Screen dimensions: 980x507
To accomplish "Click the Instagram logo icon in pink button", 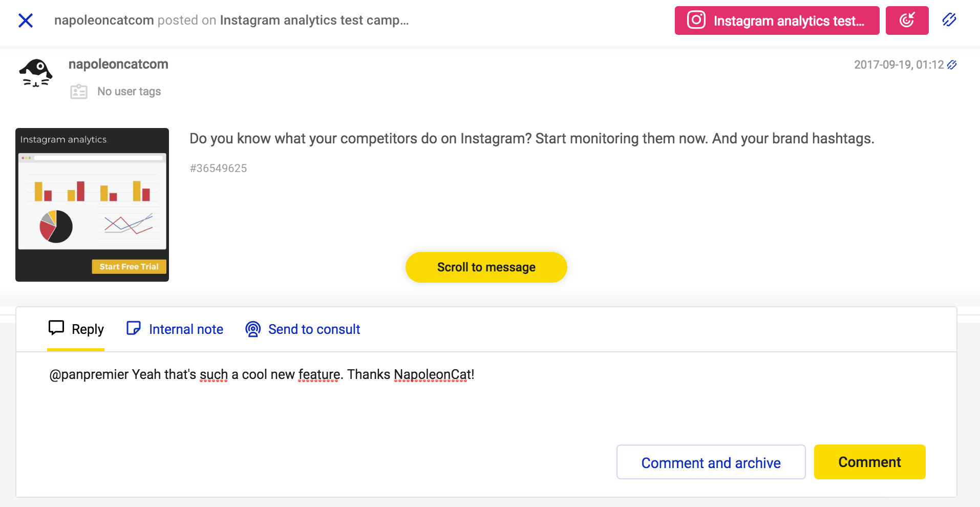I will [x=696, y=20].
